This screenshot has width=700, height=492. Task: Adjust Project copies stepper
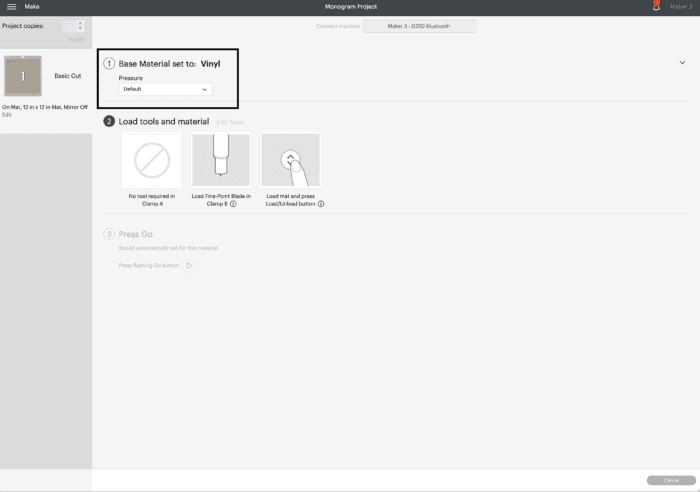point(80,25)
